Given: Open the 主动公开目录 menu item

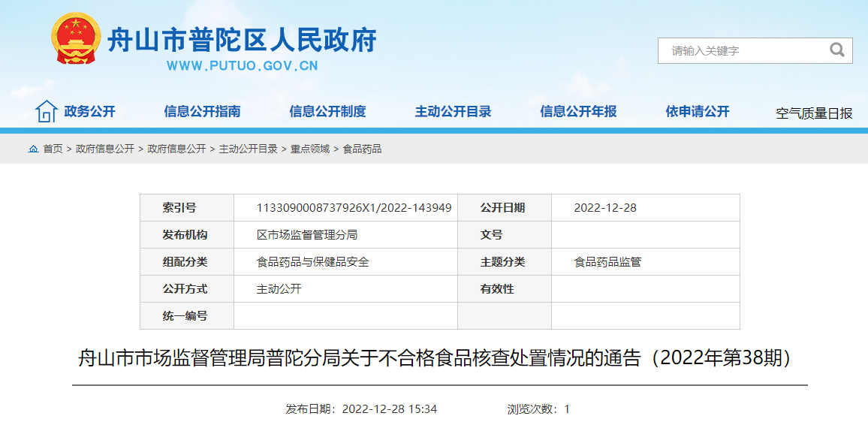Looking at the screenshot, I should 454,111.
